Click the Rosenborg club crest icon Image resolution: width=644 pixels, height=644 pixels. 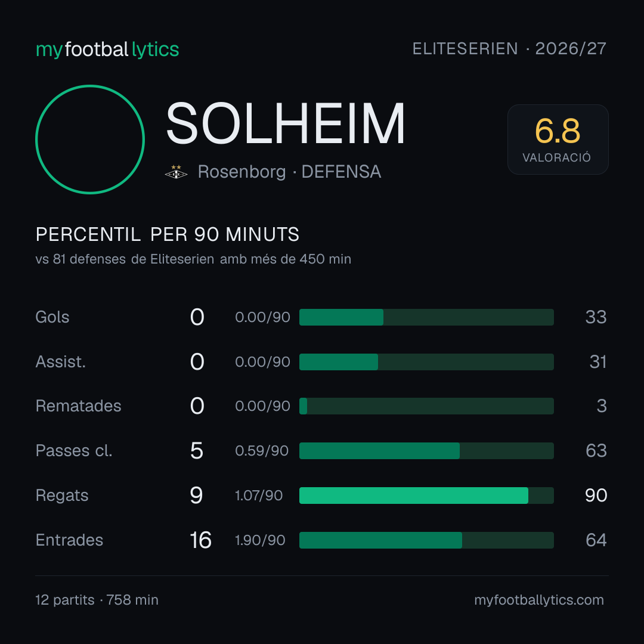click(x=176, y=172)
